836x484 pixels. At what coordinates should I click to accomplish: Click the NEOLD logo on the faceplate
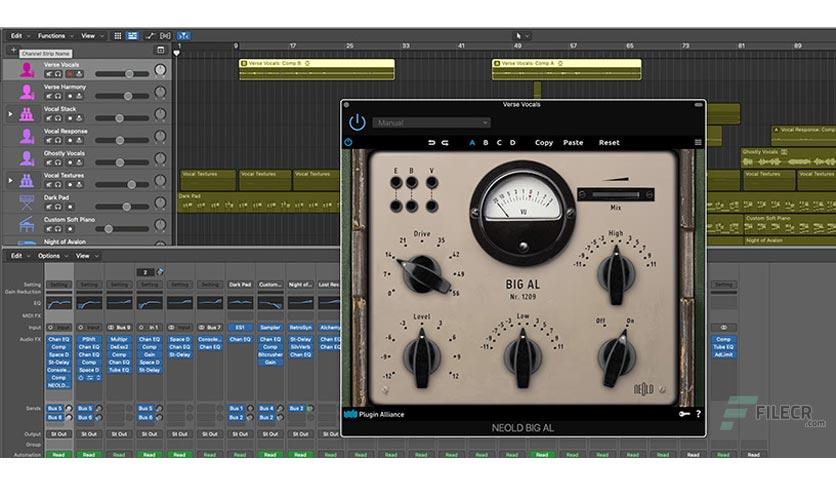(x=643, y=390)
